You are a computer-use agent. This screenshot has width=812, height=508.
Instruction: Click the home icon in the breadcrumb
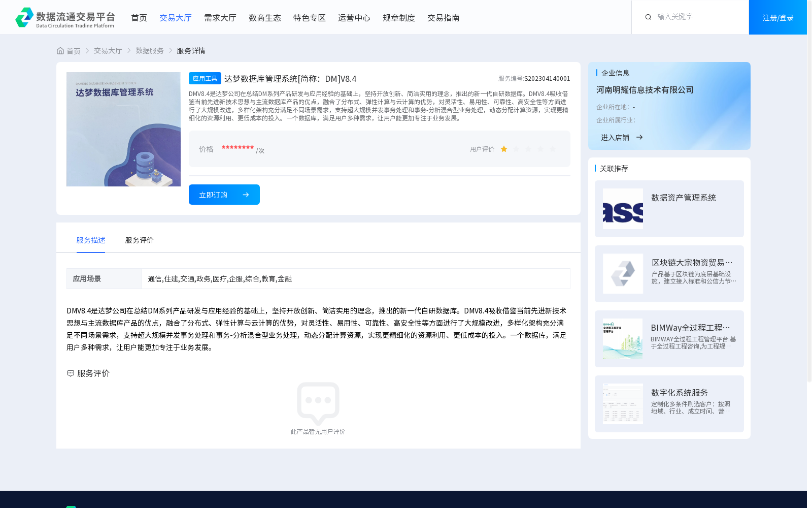click(x=59, y=50)
